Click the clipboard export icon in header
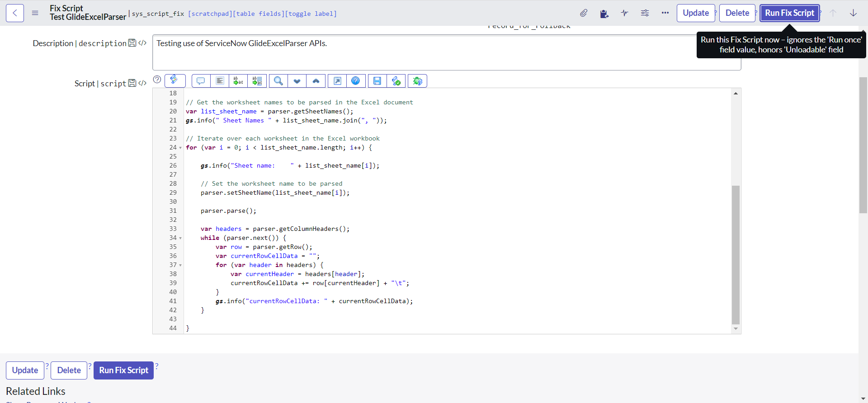868x403 pixels. click(604, 13)
